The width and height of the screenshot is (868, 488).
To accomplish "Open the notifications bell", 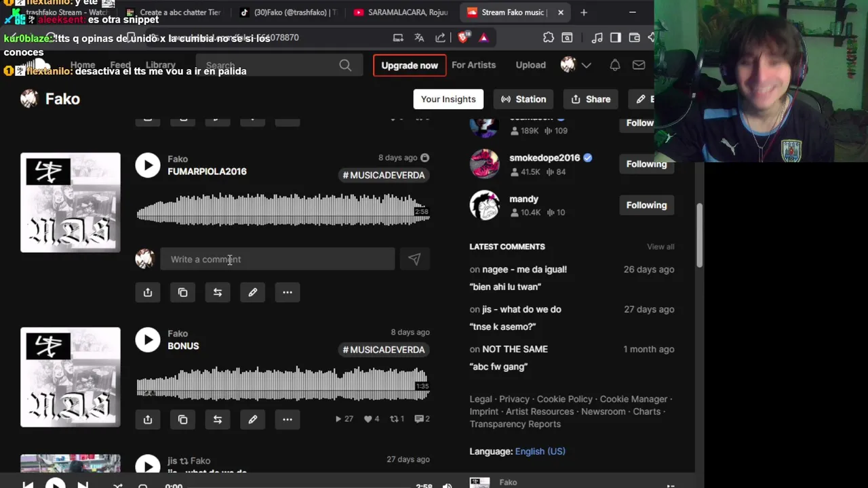I will pos(614,65).
